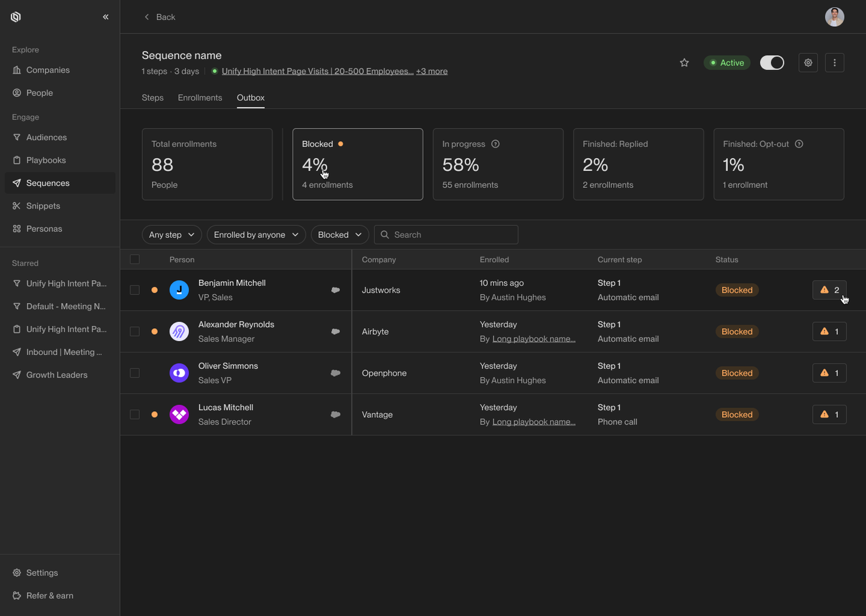
Task: Click the Finished: Opt-out info icon
Action: [799, 144]
